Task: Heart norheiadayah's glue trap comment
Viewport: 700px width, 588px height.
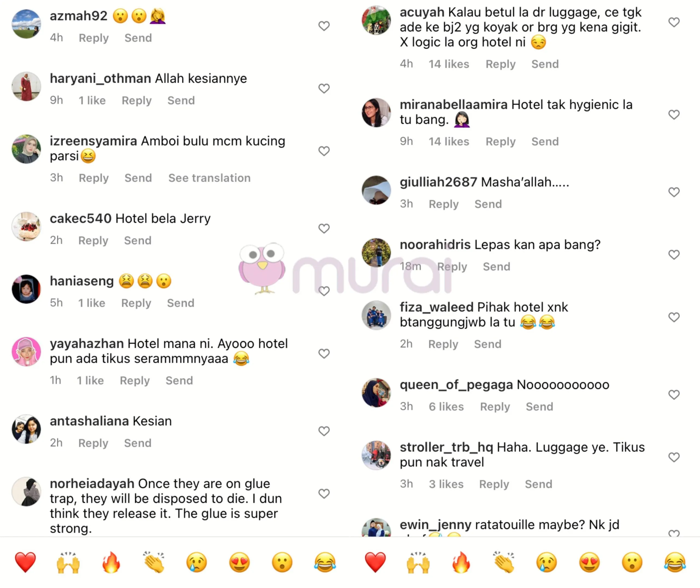Action: 324,493
